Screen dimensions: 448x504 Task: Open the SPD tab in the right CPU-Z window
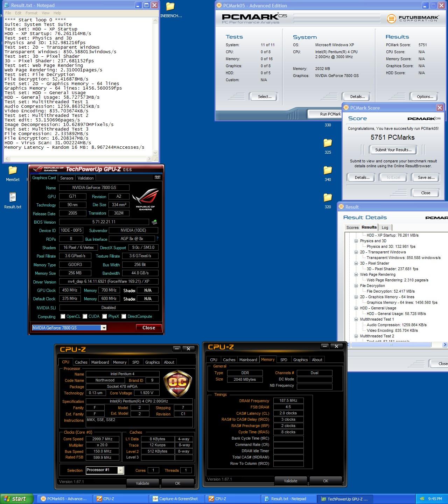(284, 360)
